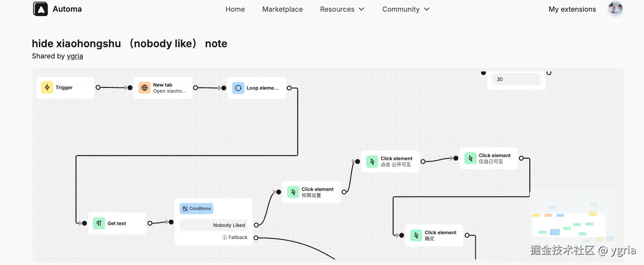Click the 权限设置 block output port
The height and width of the screenshot is (265, 644).
344,192
